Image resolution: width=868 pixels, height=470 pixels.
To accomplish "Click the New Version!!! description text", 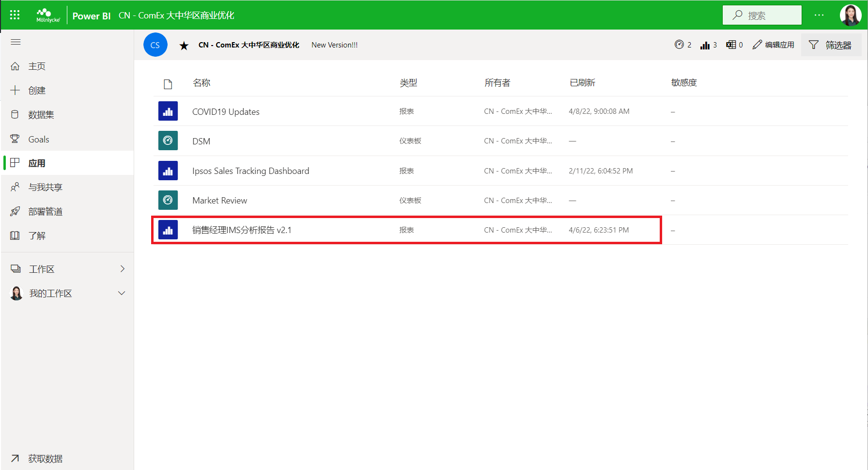I will click(x=335, y=45).
